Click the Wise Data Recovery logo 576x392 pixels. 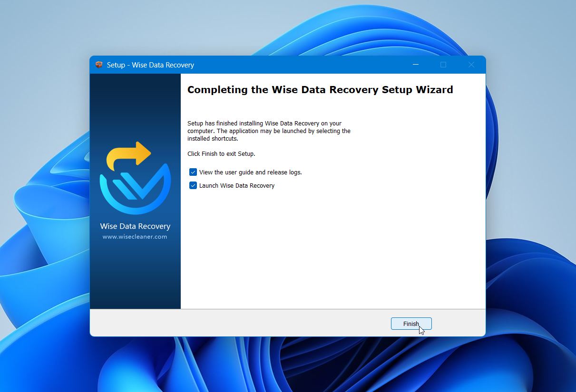pyautogui.click(x=135, y=178)
